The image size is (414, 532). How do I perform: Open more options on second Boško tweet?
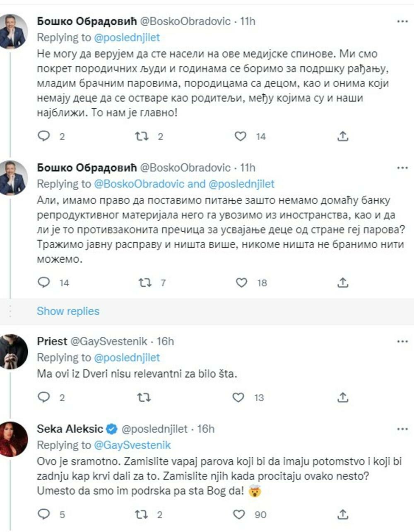[x=402, y=168]
